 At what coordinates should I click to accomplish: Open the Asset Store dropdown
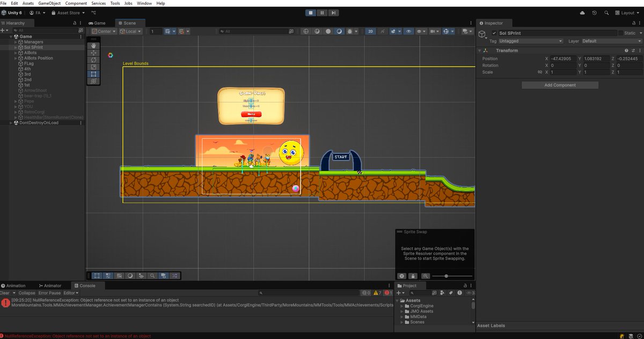click(69, 12)
